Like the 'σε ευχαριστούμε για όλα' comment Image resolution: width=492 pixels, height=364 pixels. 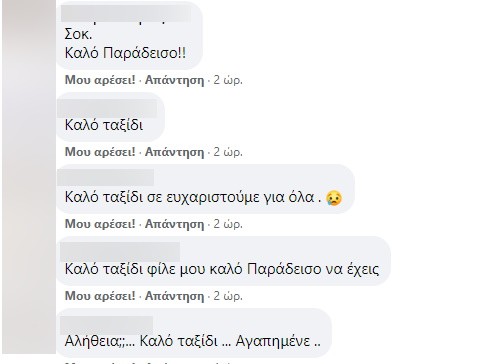[100, 224]
